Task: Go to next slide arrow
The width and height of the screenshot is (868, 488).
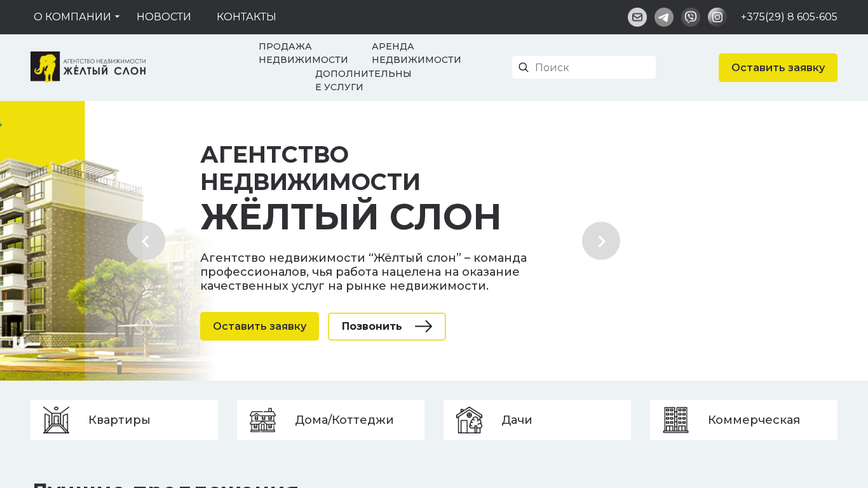Action: point(601,241)
